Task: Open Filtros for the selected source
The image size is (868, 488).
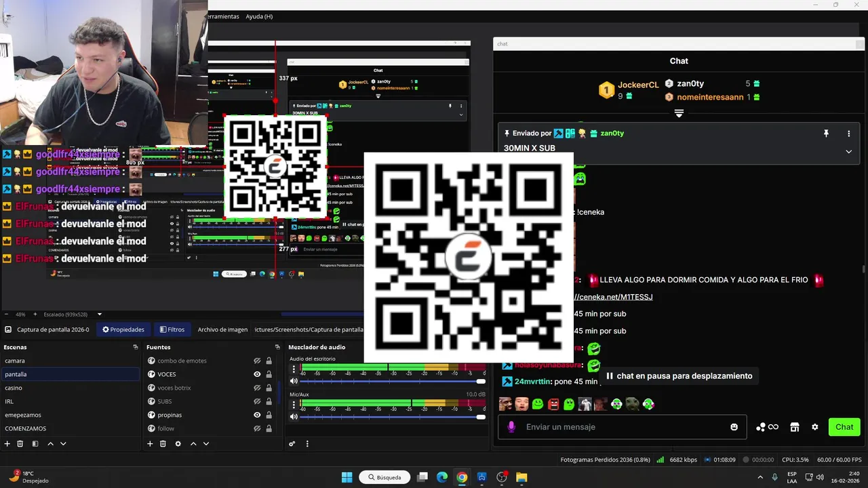Action: coord(172,329)
